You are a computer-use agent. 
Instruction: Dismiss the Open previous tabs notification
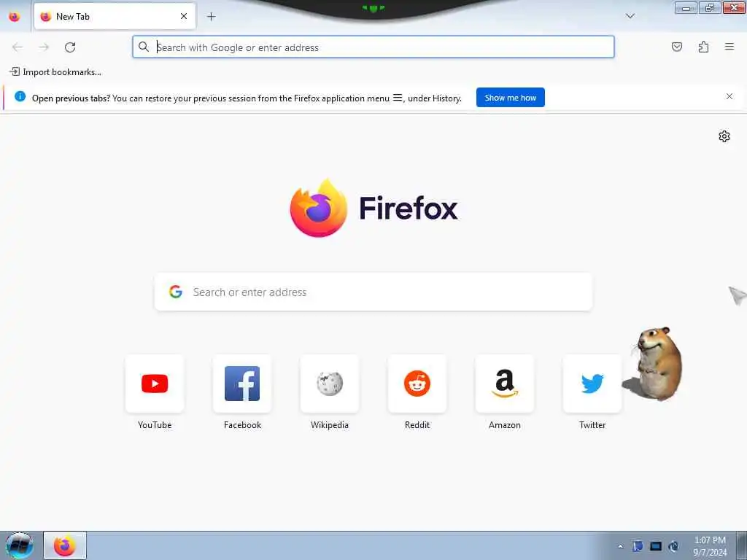(729, 97)
